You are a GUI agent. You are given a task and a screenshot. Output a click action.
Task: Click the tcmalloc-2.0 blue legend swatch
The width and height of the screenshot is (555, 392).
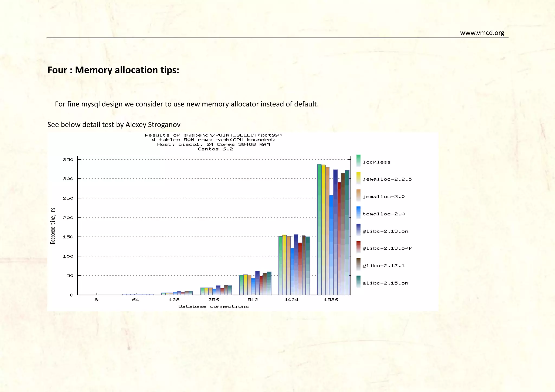click(358, 213)
